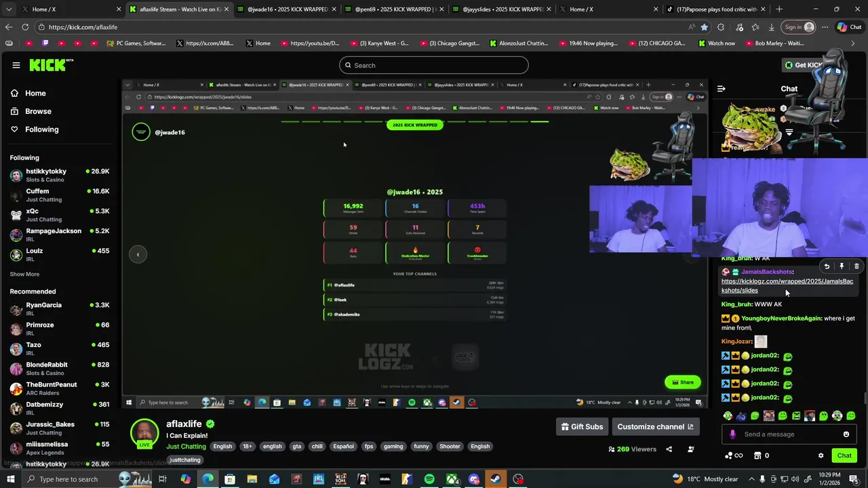Open RyanGarcia recommended channel

(x=60, y=309)
